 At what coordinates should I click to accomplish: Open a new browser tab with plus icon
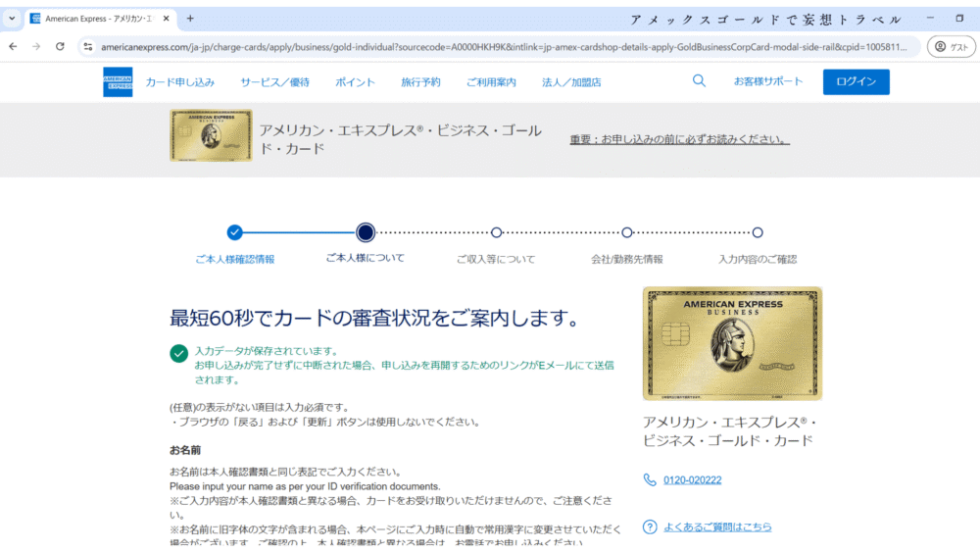(x=190, y=19)
